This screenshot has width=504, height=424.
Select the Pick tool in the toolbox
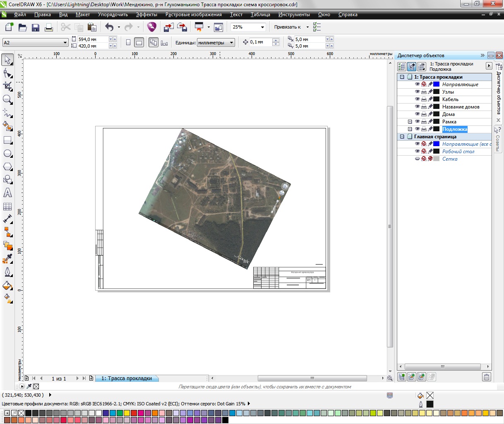(x=8, y=60)
